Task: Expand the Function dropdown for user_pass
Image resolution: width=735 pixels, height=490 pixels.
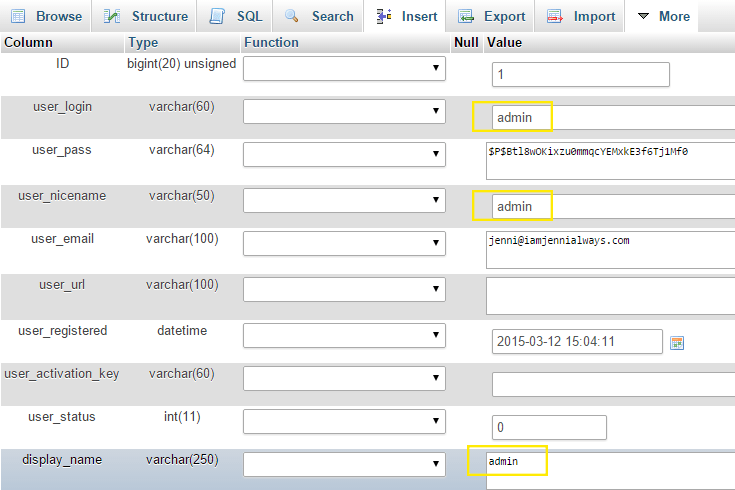Action: [x=344, y=154]
